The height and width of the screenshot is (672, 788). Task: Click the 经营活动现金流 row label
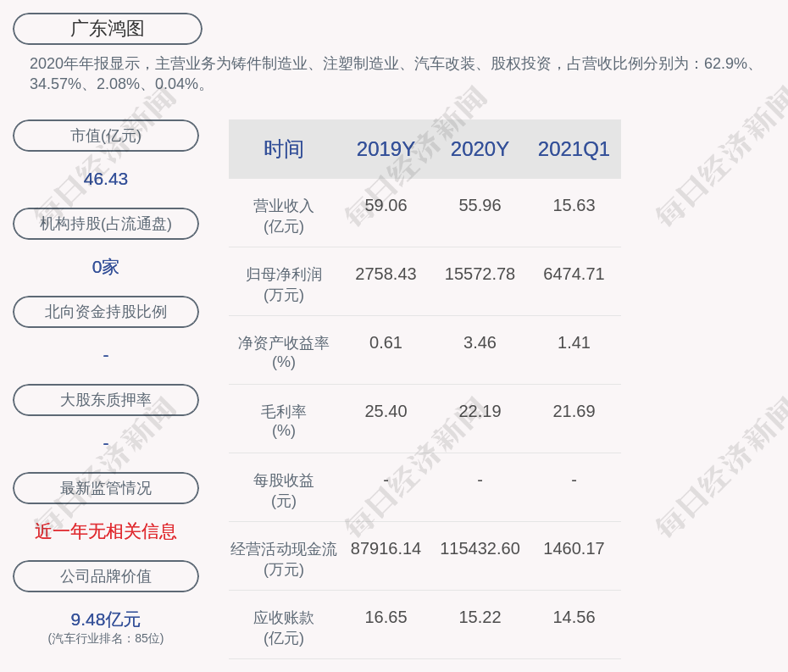point(284,558)
